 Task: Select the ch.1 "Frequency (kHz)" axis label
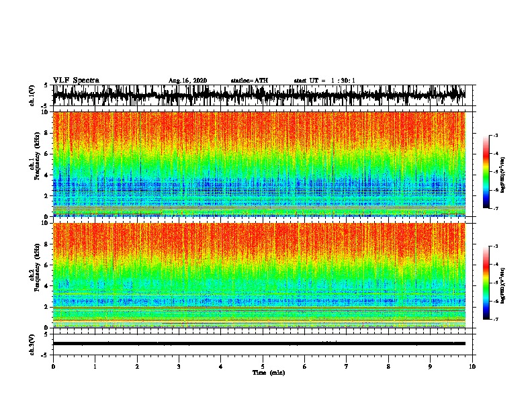tap(37, 156)
